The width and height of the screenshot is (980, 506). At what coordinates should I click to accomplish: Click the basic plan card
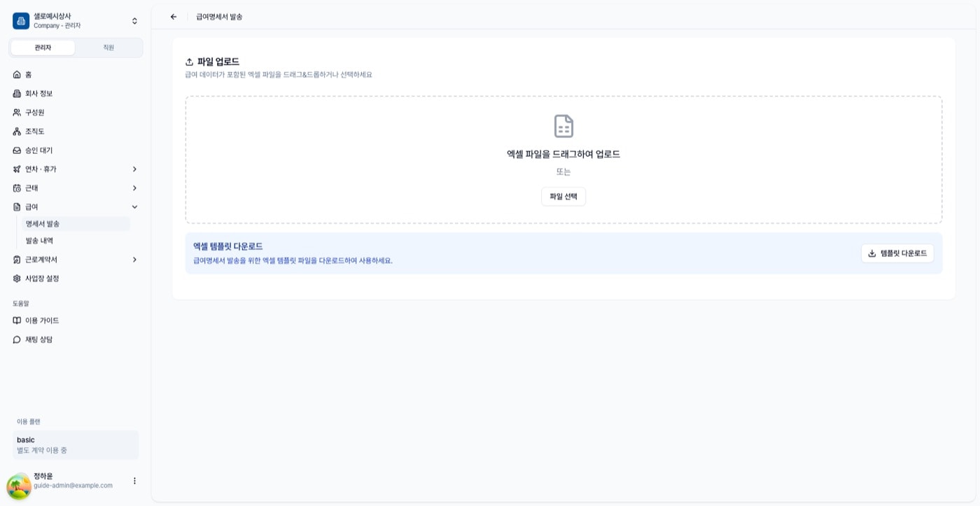click(x=76, y=445)
